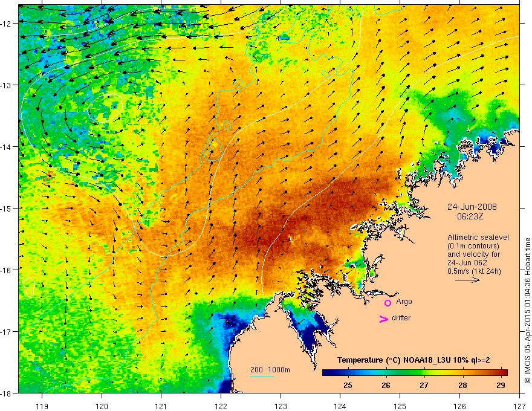Click longitude axis label 126
This screenshot has width=532, height=411.
(459, 406)
